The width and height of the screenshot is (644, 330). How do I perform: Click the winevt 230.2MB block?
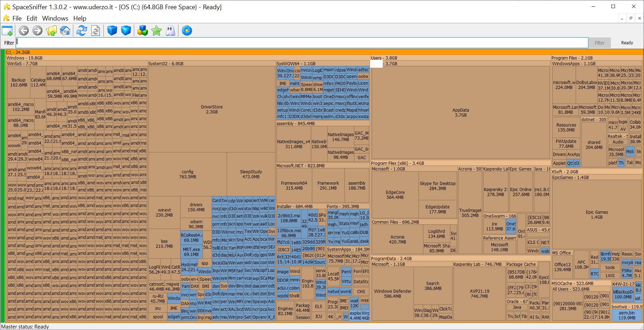[x=164, y=213]
